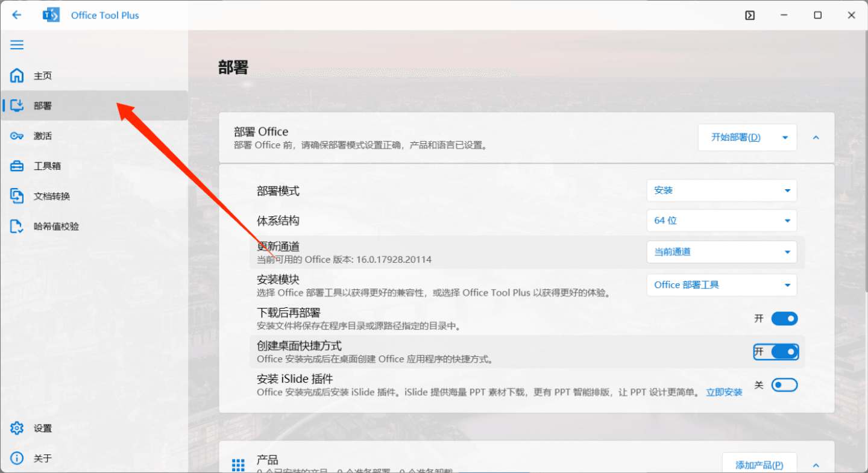
Task: Open the 体系结构 64 位 dropdown
Action: point(722,221)
